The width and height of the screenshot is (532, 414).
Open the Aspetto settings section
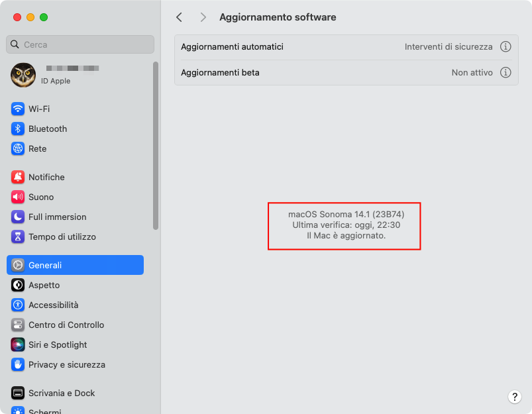point(76,285)
